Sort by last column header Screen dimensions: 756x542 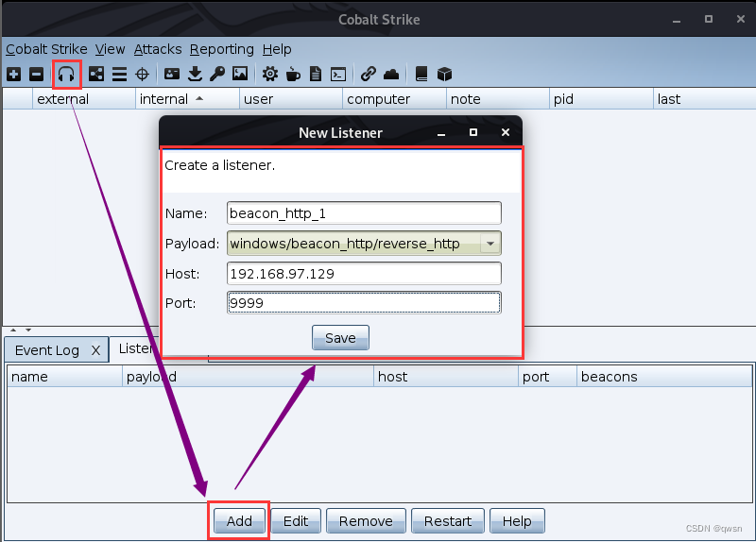[x=704, y=99]
